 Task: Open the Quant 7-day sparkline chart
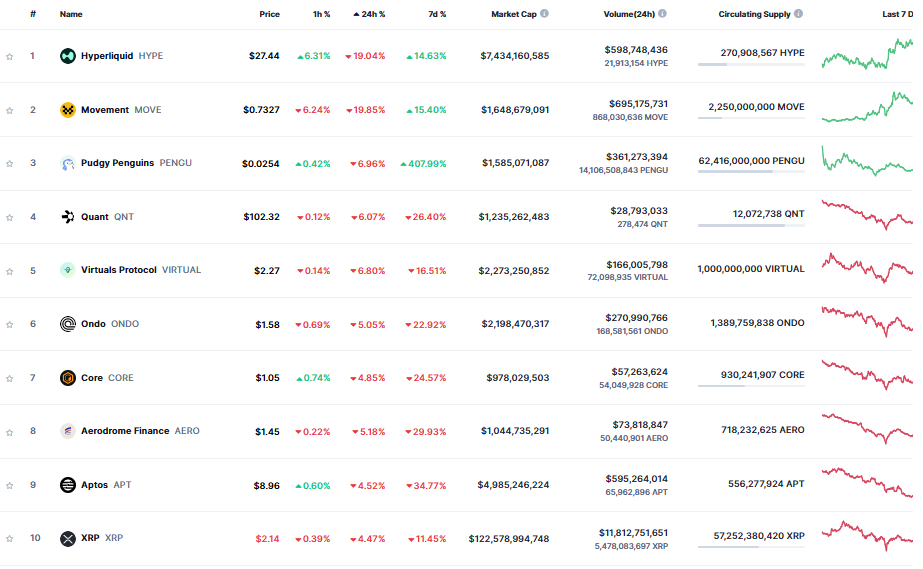click(x=867, y=215)
